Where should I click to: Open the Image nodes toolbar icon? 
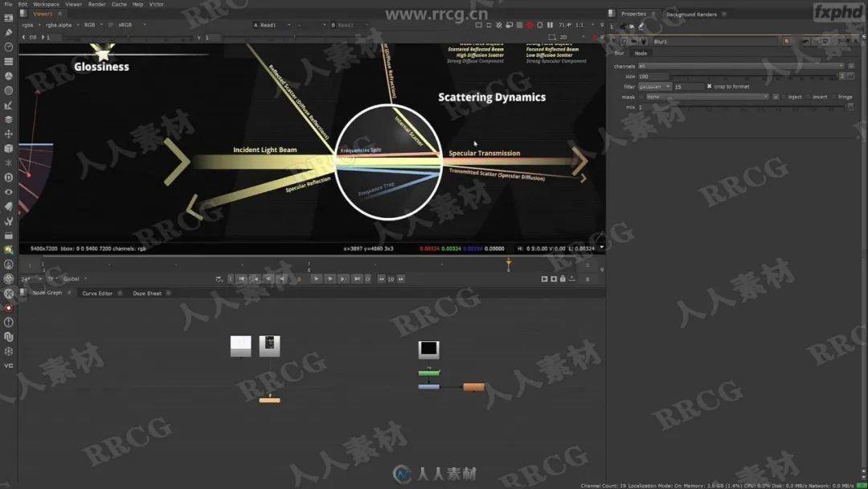pos(8,18)
